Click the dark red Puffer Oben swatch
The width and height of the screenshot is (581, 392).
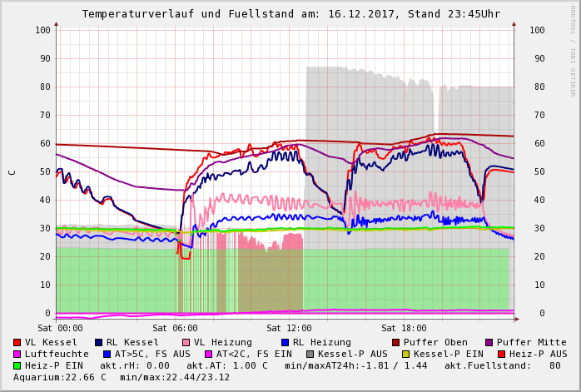click(395, 342)
